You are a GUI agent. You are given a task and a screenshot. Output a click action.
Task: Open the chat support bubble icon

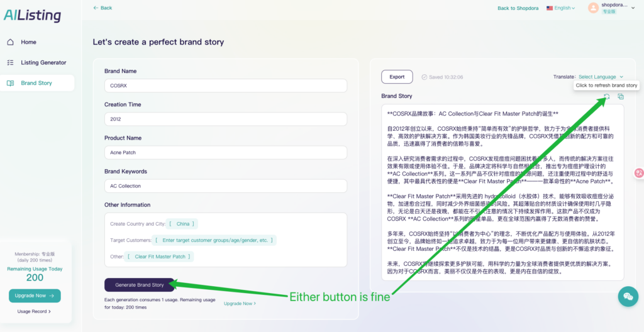click(626, 296)
